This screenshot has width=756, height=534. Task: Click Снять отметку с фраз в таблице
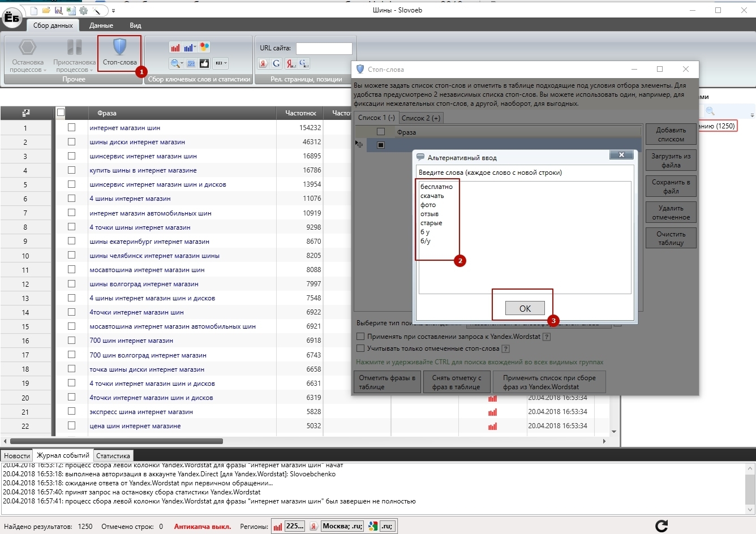tap(457, 382)
